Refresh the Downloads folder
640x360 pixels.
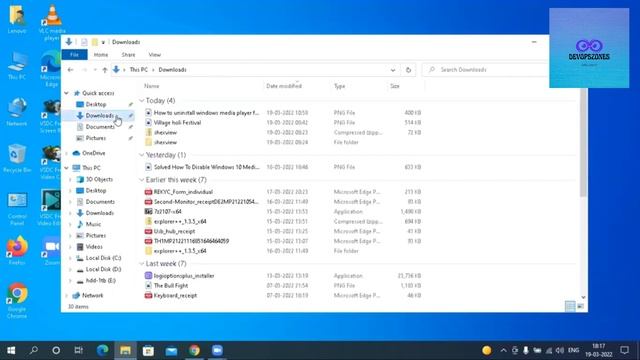[408, 70]
